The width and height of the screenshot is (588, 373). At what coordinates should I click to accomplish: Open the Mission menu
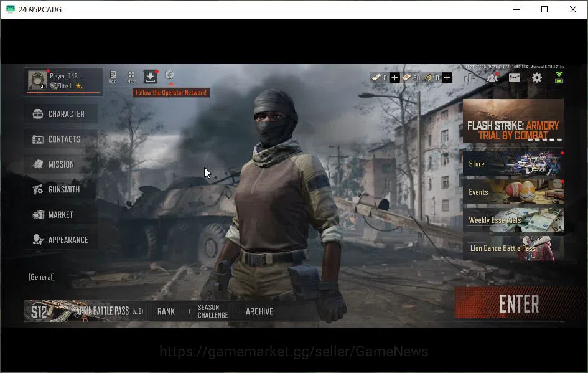(x=61, y=164)
